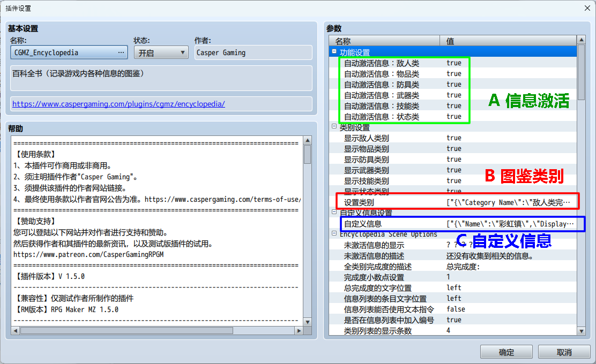Image resolution: width=596 pixels, height=364 pixels.
Task: Click the parameters list scroll-down arrow
Action: click(581, 331)
